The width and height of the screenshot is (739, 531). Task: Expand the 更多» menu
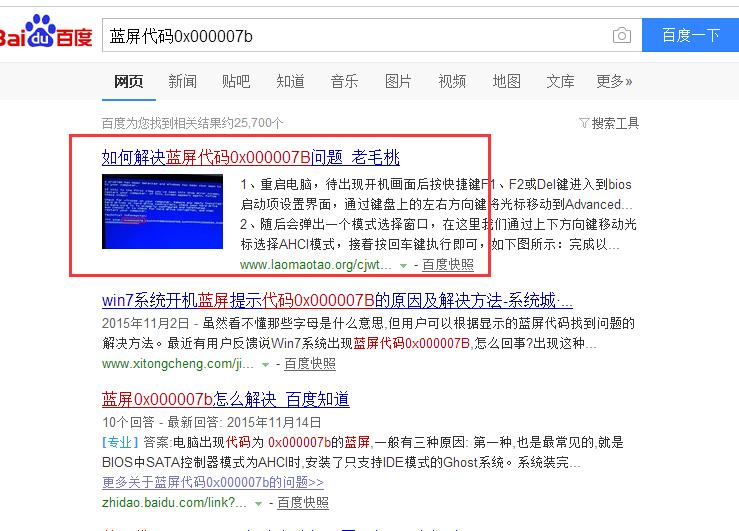[614, 82]
